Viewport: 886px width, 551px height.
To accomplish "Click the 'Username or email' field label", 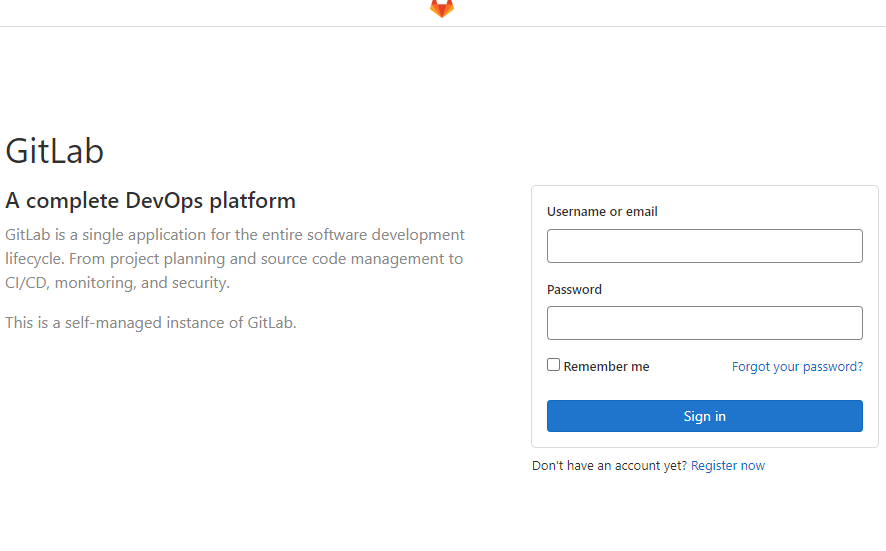I will 602,211.
